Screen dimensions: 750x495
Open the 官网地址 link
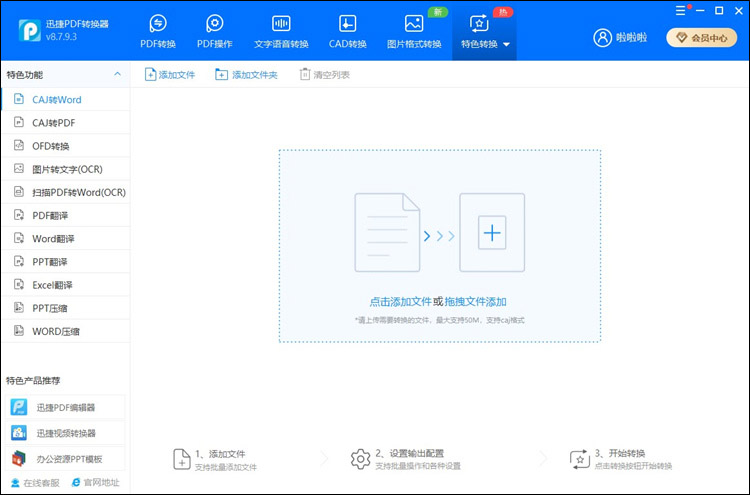96,483
